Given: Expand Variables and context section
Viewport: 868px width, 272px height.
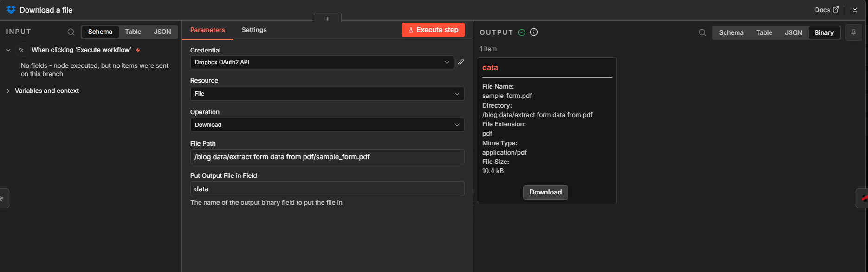Looking at the screenshot, I should (x=46, y=91).
